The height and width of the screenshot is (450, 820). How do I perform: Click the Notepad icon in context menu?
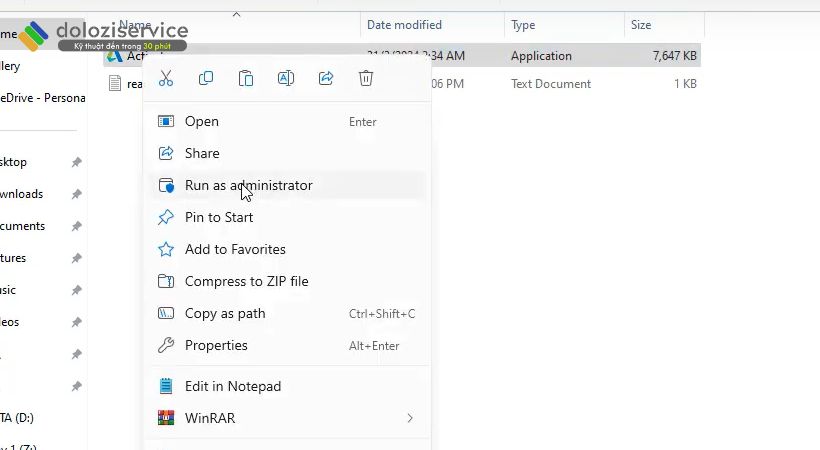[x=166, y=386]
